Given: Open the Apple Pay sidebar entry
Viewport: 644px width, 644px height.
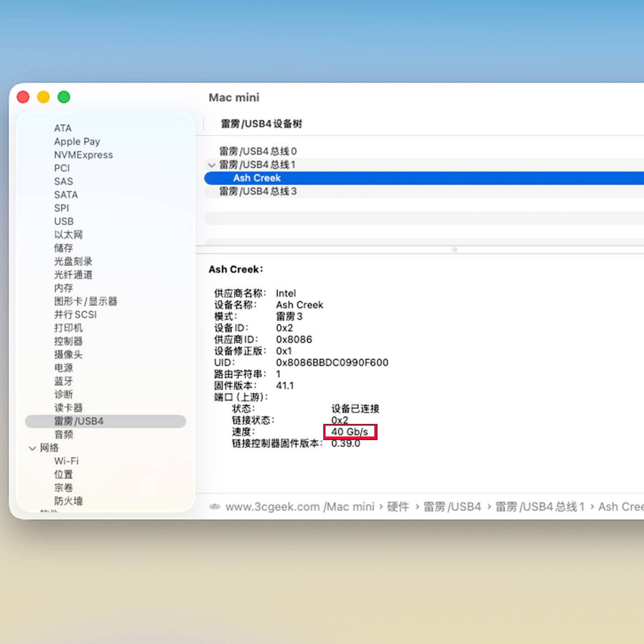Looking at the screenshot, I should pos(77,142).
